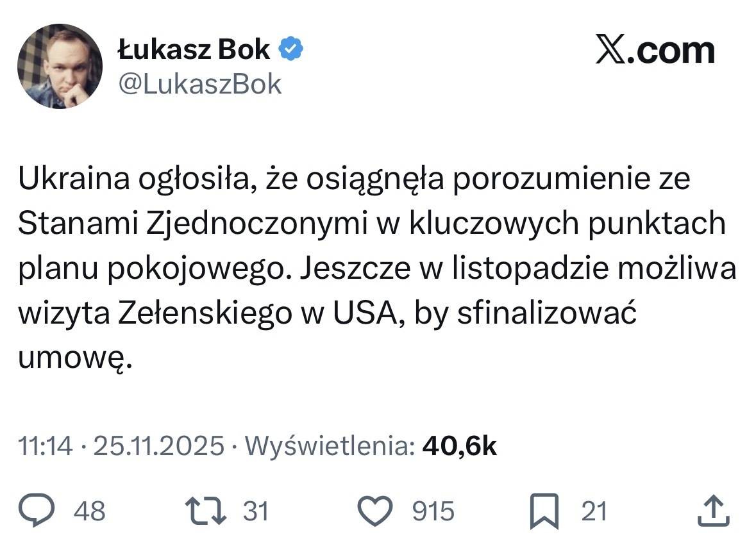Image resolution: width=756 pixels, height=555 pixels.
Task: Click the 25.11.2025 post date
Action: [160, 446]
